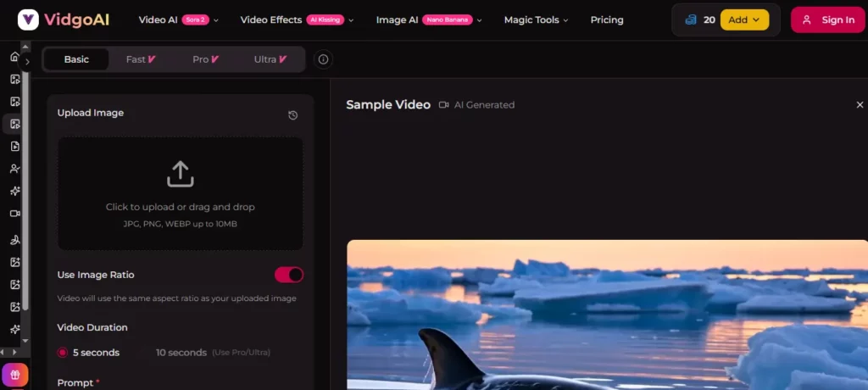Image resolution: width=868 pixels, height=390 pixels.
Task: Open the banana icon in the sidebar
Action: [x=15, y=240]
